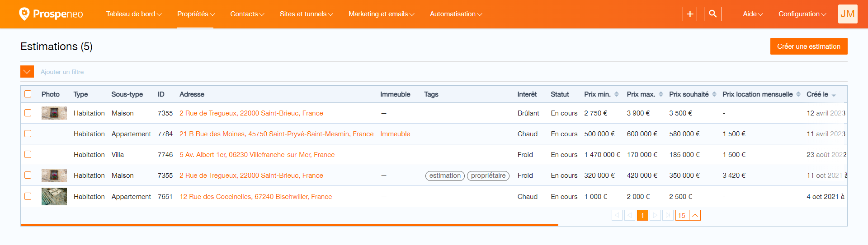Open the Contacts menu
Viewport: 868px width, 245px height.
click(x=247, y=14)
